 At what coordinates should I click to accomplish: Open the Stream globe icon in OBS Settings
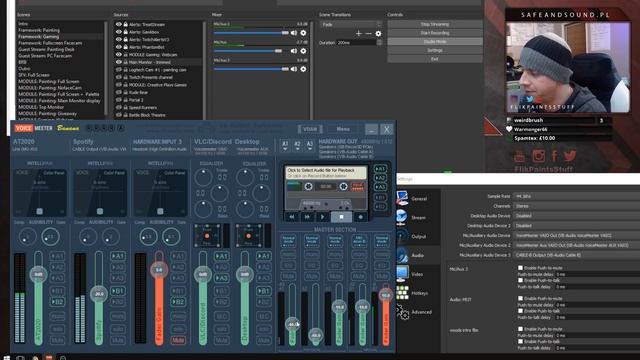tap(402, 217)
